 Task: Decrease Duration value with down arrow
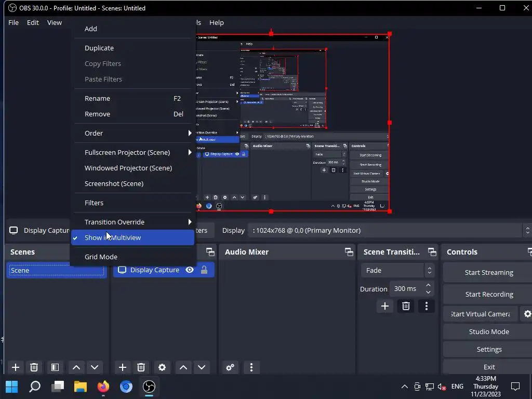click(428, 292)
